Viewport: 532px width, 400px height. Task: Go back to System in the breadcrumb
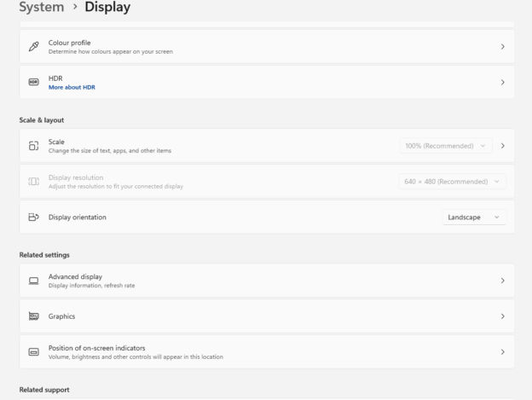click(32, 9)
